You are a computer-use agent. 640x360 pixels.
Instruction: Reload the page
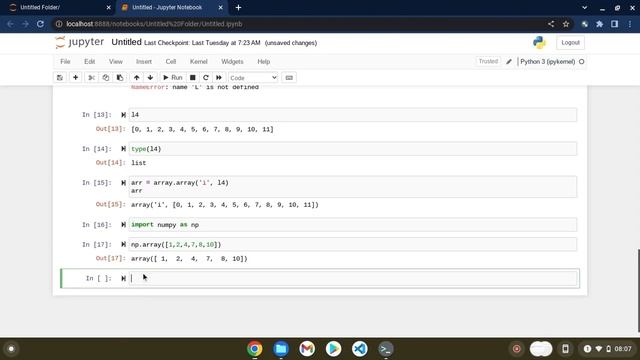[40, 24]
